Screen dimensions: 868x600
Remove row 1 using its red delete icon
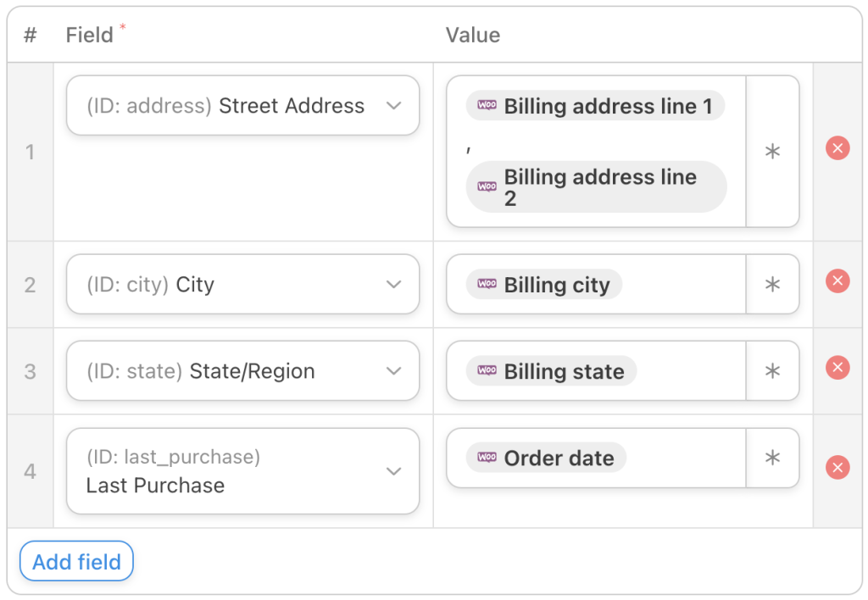pyautogui.click(x=837, y=148)
